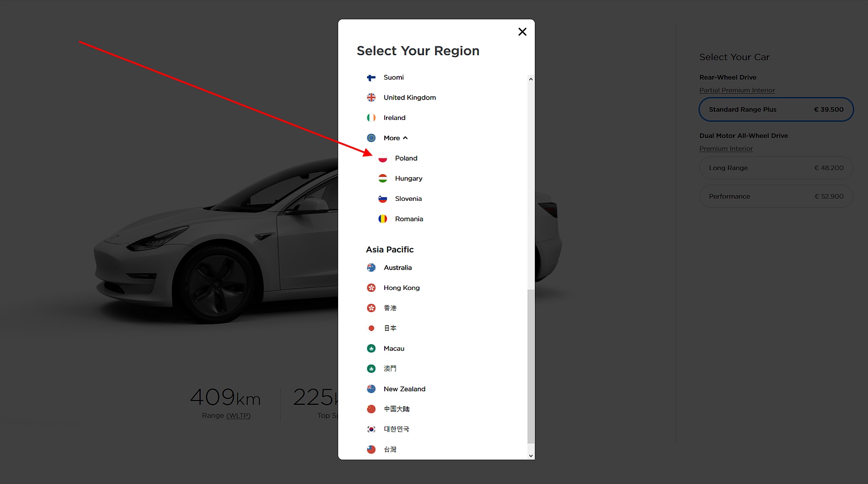Choose Ireland region
The image size is (868, 484).
pos(394,118)
